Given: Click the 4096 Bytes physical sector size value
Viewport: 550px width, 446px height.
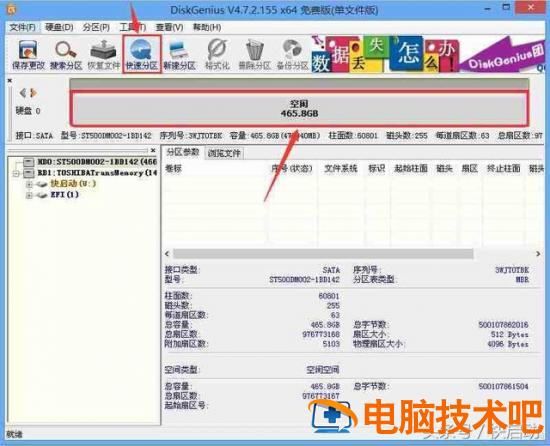Looking at the screenshot, I should pyautogui.click(x=508, y=344).
